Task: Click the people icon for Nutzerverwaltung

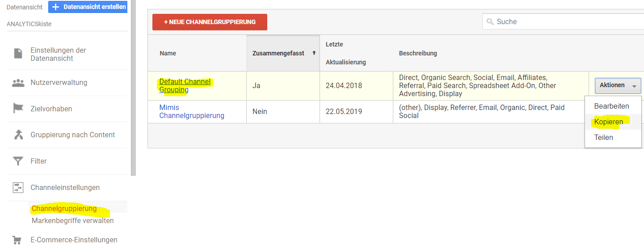Action: (x=18, y=83)
